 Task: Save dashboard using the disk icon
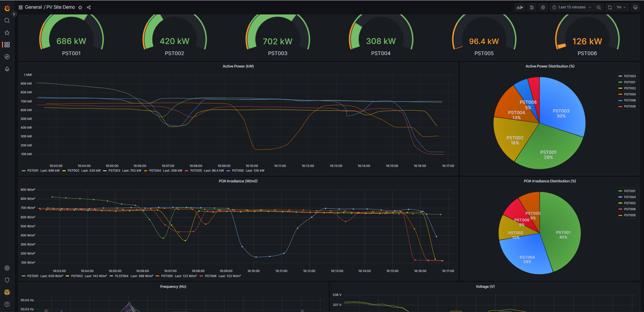coord(532,7)
